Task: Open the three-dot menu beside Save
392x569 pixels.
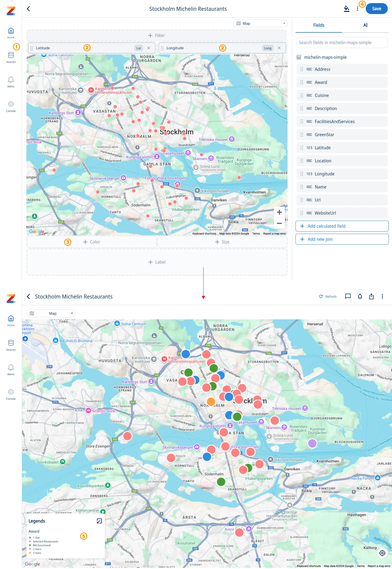Action: [357, 9]
